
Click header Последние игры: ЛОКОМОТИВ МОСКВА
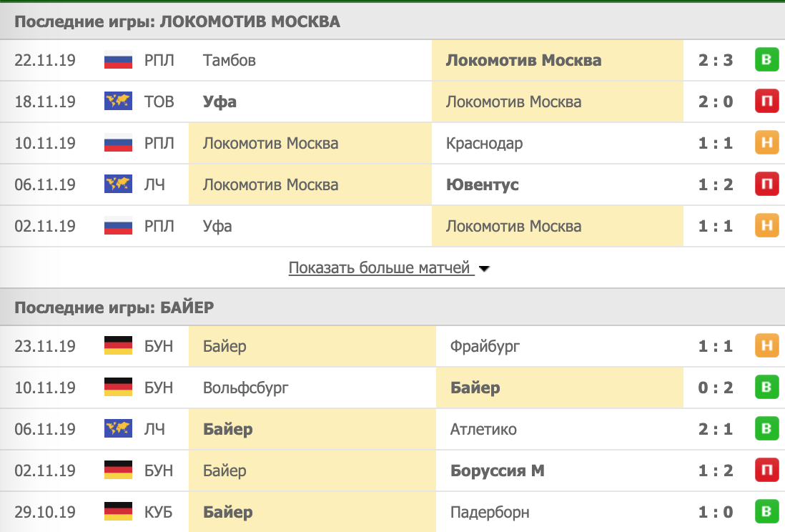click(177, 21)
